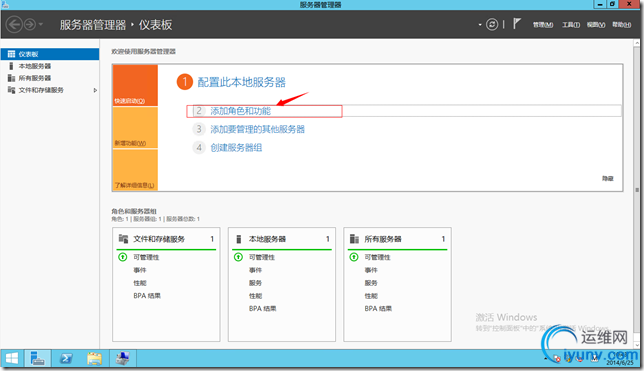Click the 文件和存储服务 sidebar icon
This screenshot has height=371, width=644.
click(x=11, y=90)
